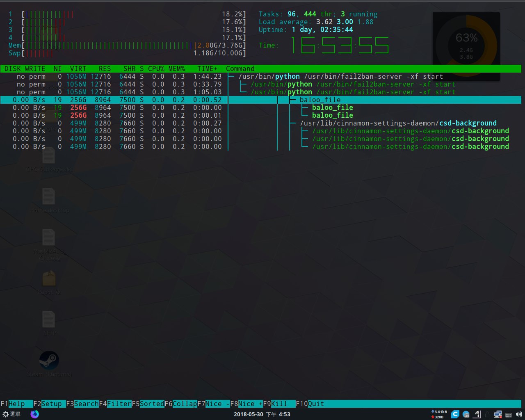Click the network computers tray icon
The width and height of the screenshot is (525, 420).
(498, 414)
